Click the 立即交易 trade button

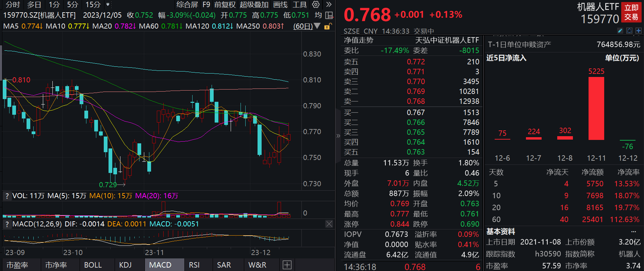631,12
